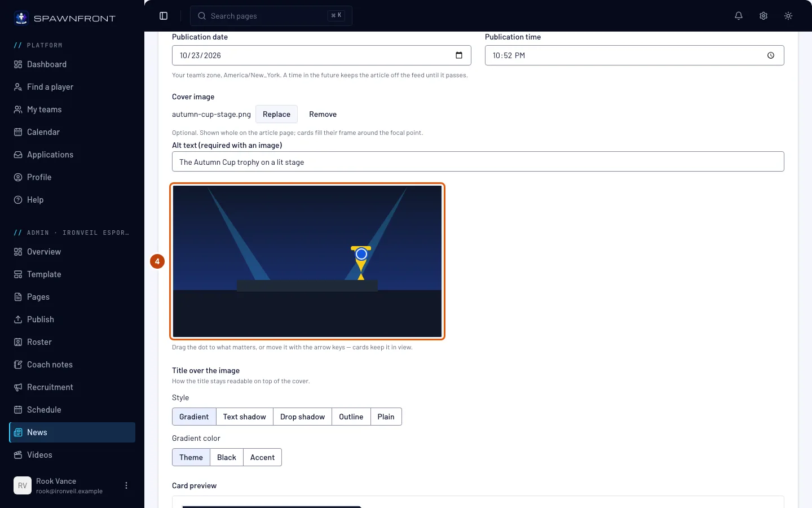Click the Spawnfront logo
812x508 pixels.
(65, 18)
